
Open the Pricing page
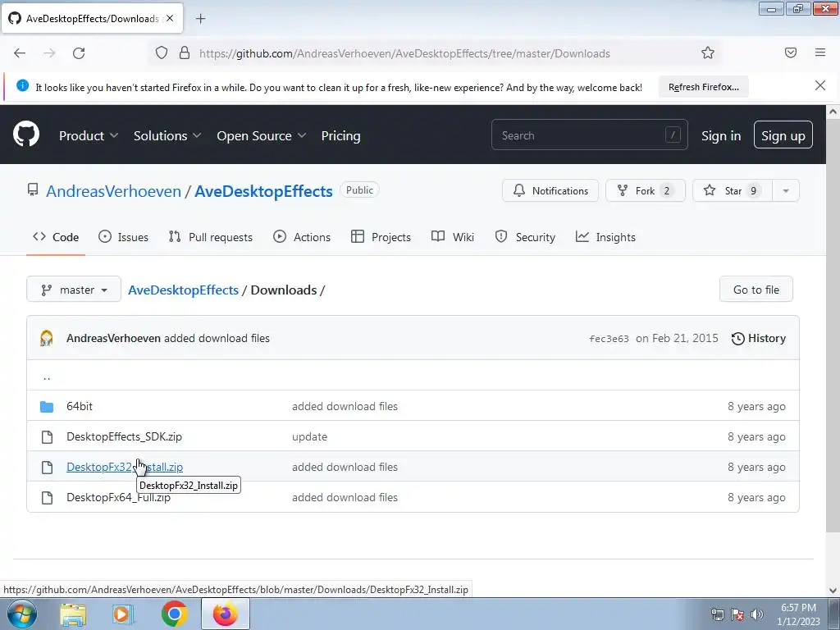340,135
